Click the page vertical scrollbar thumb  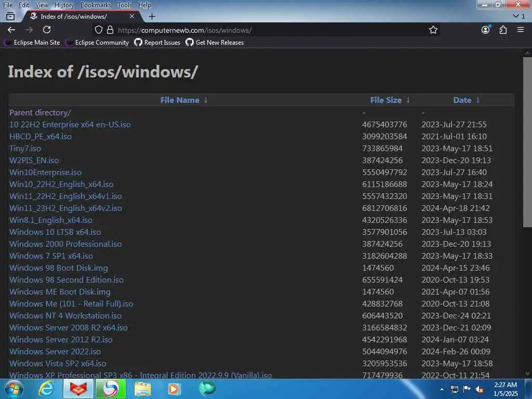[527, 142]
